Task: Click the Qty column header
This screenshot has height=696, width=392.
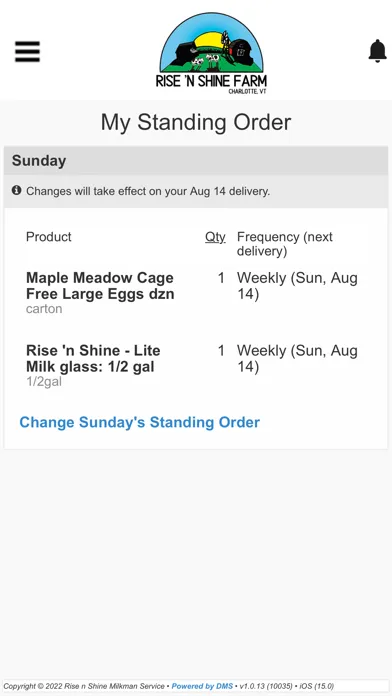Action: tap(215, 237)
